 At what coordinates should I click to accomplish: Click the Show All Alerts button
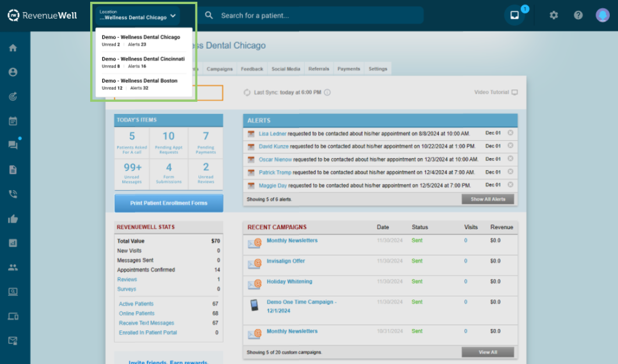pos(488,199)
